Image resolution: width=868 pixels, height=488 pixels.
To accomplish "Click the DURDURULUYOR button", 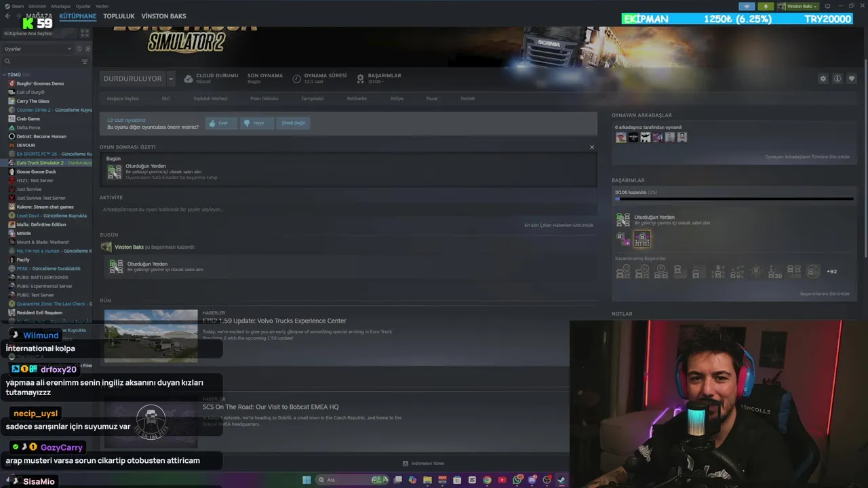I will coord(132,79).
